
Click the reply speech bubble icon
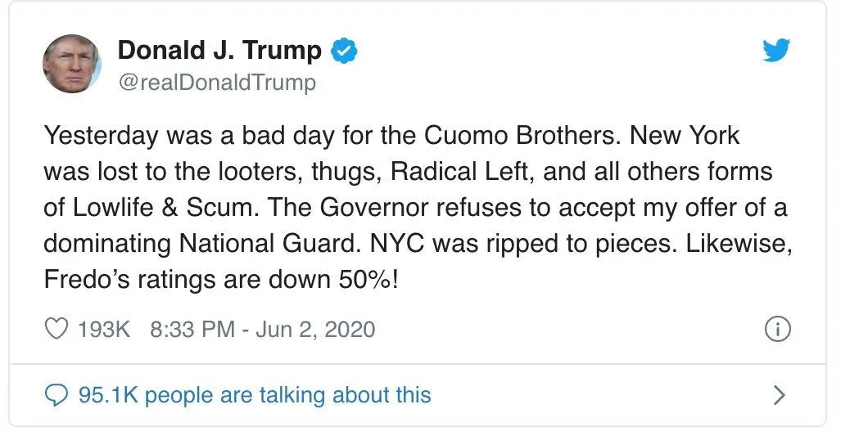[57, 396]
